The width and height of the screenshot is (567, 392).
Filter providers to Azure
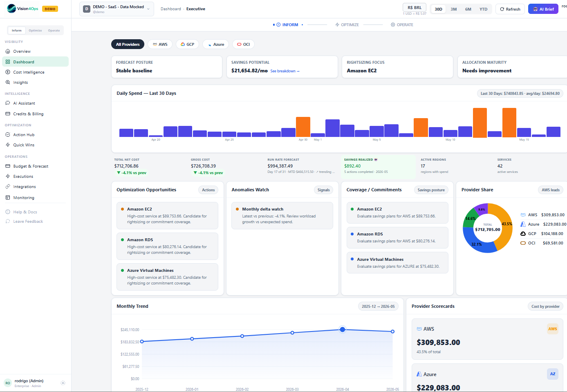click(x=215, y=44)
